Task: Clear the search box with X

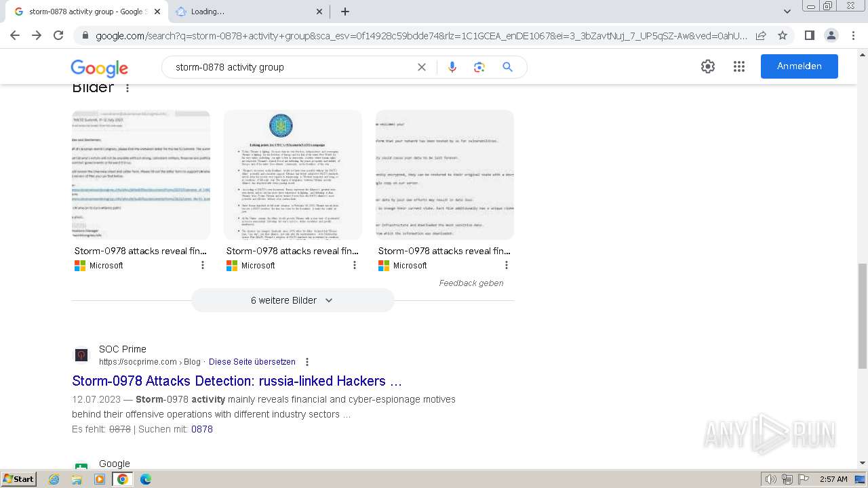Action: (422, 67)
